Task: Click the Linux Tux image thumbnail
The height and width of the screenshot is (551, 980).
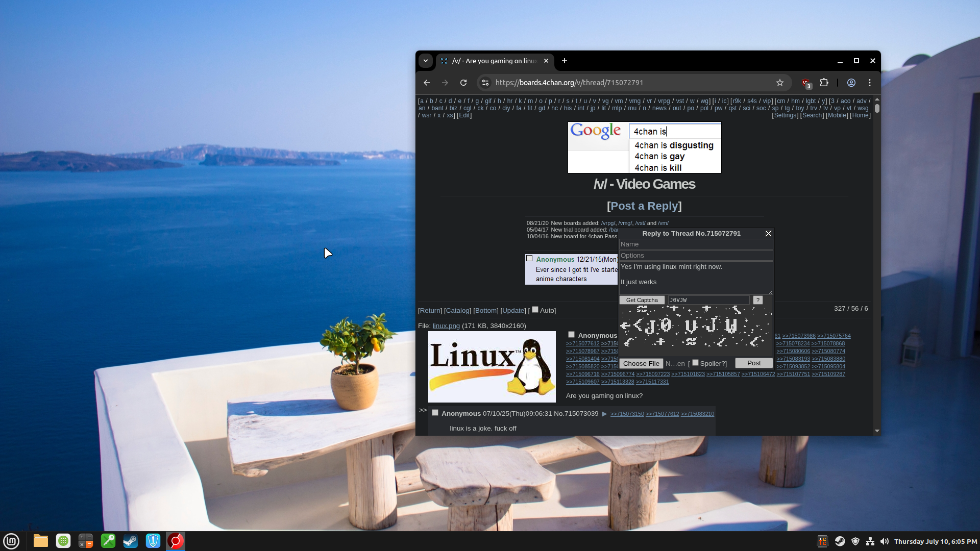Action: (x=492, y=367)
